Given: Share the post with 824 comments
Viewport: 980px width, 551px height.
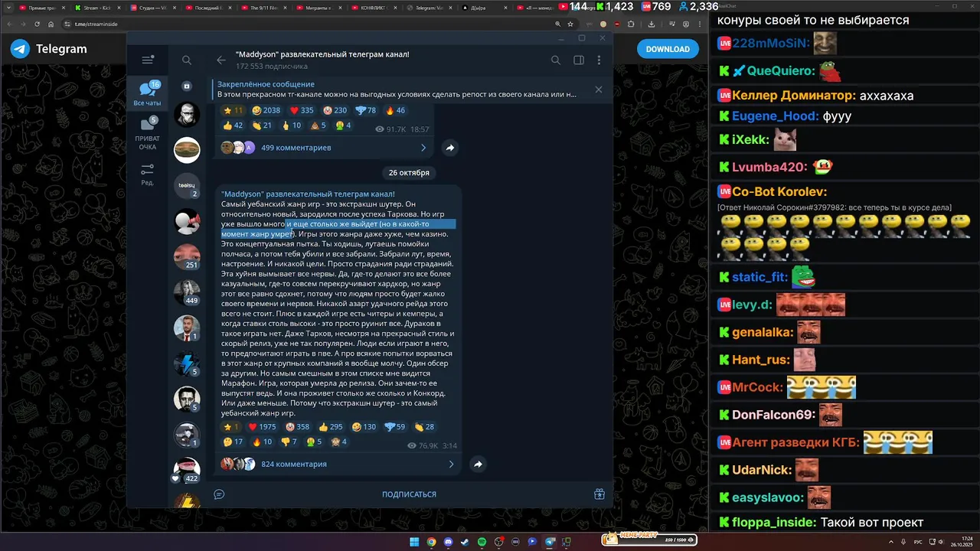Looking at the screenshot, I should 478,464.
